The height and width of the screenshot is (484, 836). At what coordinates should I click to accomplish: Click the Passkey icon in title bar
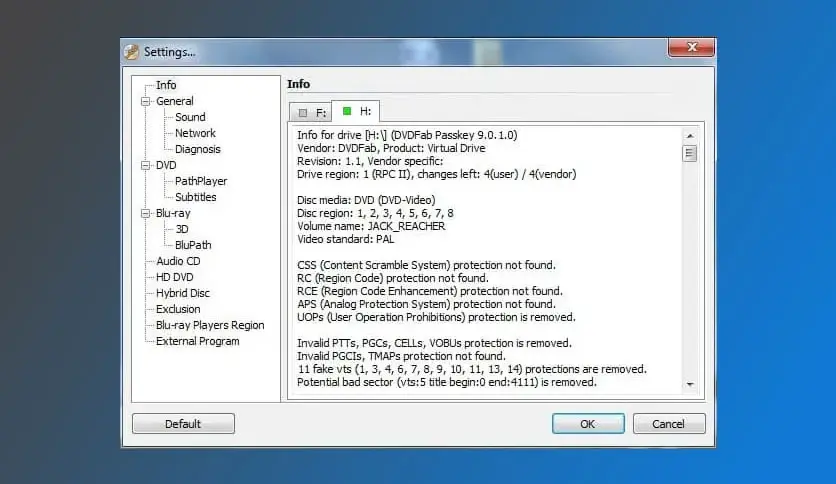coord(132,52)
